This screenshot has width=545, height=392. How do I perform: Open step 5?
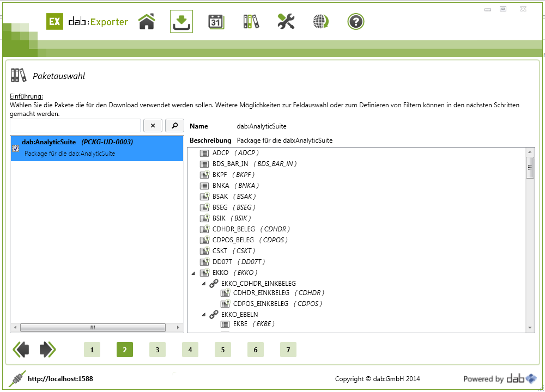coord(223,350)
